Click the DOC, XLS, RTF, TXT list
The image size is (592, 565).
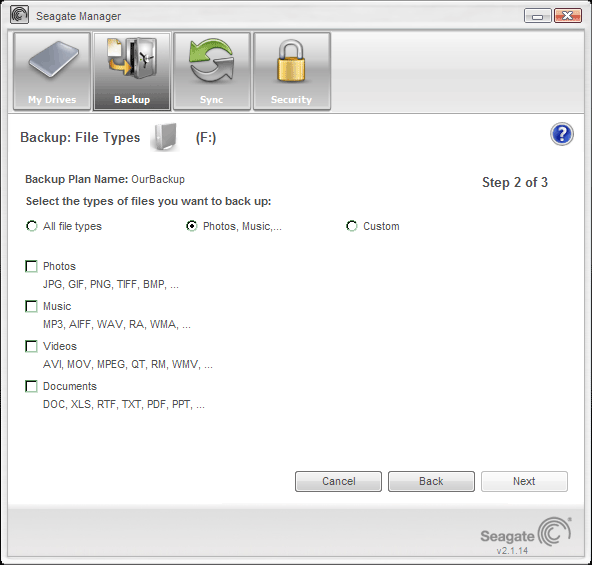pyautogui.click(x=124, y=404)
